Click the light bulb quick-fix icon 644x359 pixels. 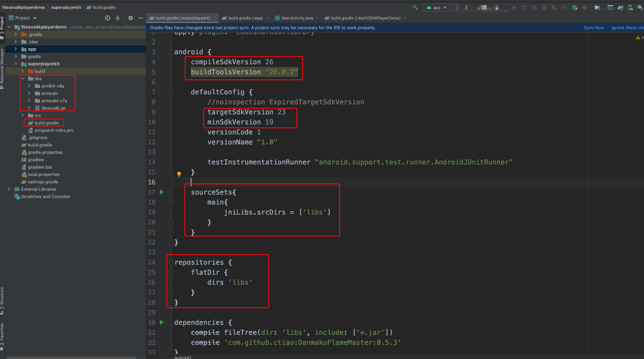[179, 174]
